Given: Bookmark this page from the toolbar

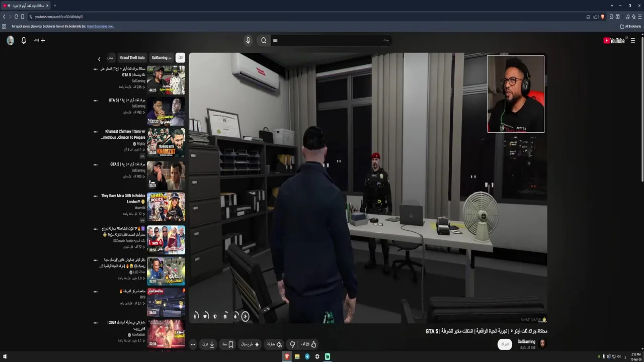Looking at the screenshot, I should pos(23,17).
